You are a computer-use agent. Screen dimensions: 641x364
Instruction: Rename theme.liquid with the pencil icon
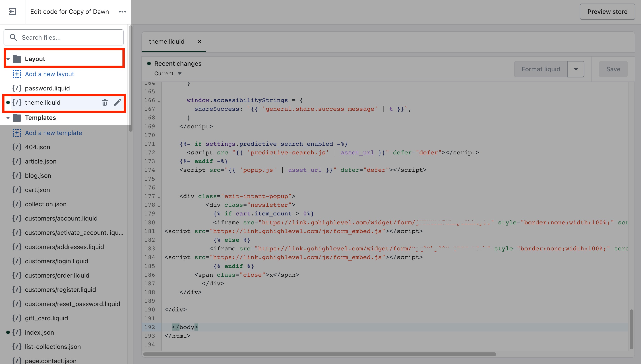pyautogui.click(x=117, y=102)
